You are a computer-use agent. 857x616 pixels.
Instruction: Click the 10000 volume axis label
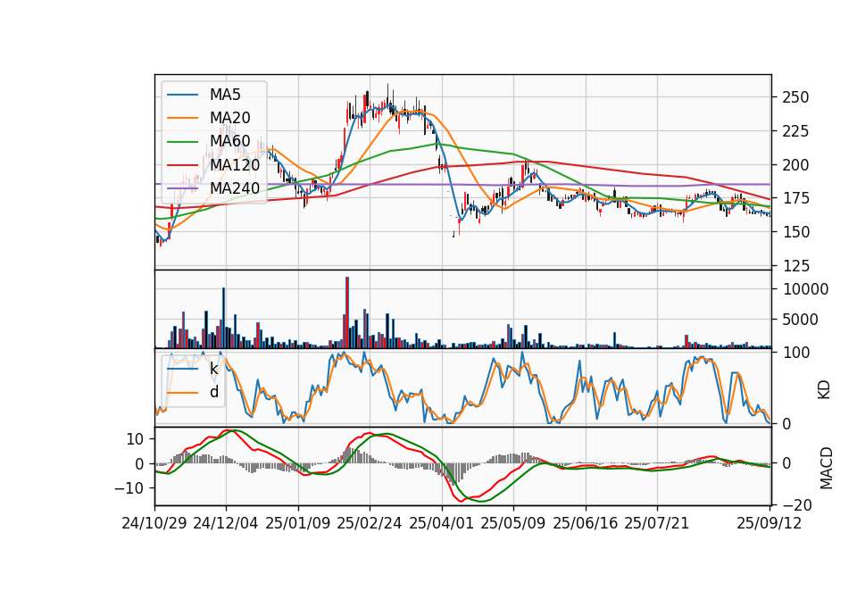(x=805, y=289)
